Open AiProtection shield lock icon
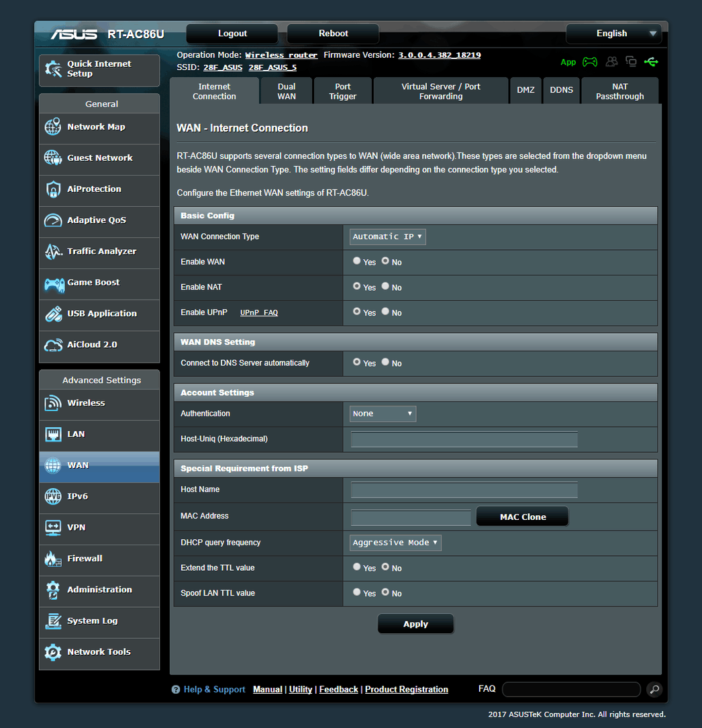The width and height of the screenshot is (702, 728). pos(53,189)
